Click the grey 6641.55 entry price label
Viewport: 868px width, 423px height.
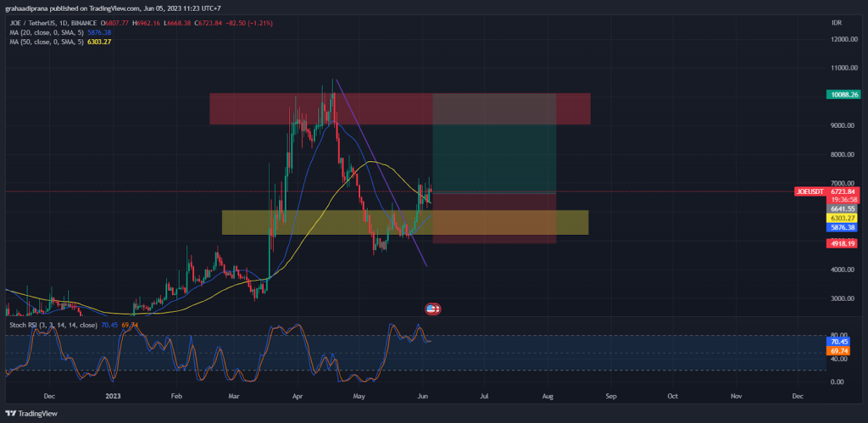tap(843, 209)
